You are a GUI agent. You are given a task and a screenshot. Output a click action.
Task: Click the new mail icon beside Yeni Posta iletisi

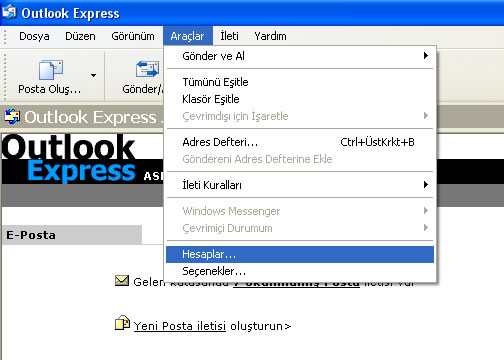pos(122,323)
